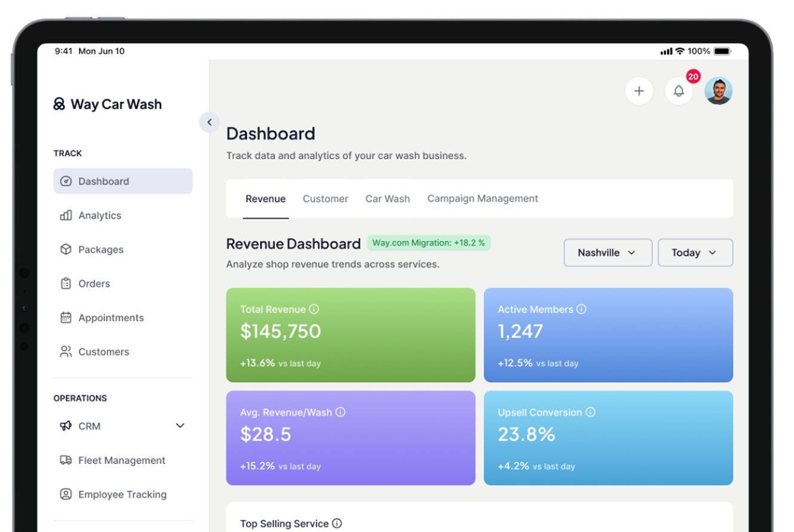The image size is (794, 532).
Task: Click the Fleet Management truck icon
Action: (66, 460)
